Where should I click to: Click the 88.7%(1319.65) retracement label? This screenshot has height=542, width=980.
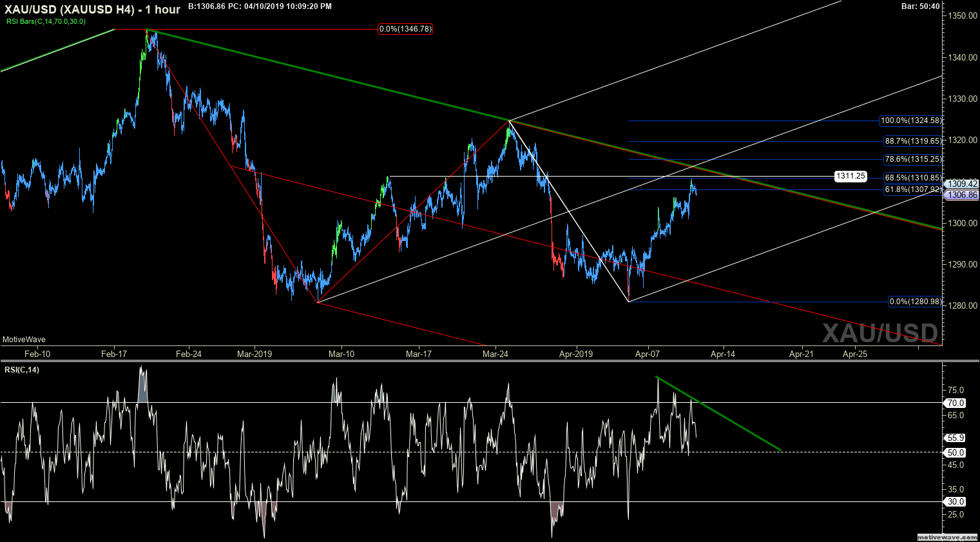tap(913, 140)
